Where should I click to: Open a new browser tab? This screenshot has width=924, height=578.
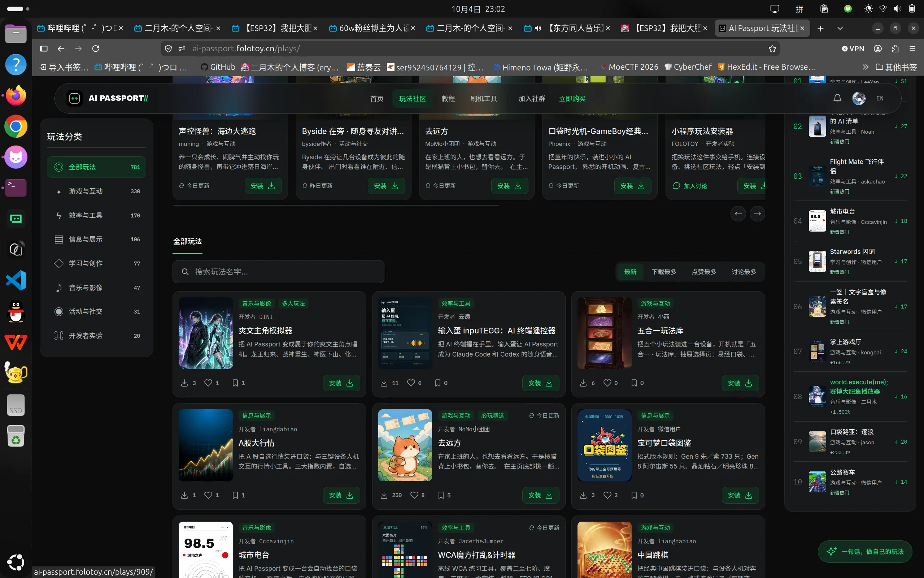click(820, 28)
